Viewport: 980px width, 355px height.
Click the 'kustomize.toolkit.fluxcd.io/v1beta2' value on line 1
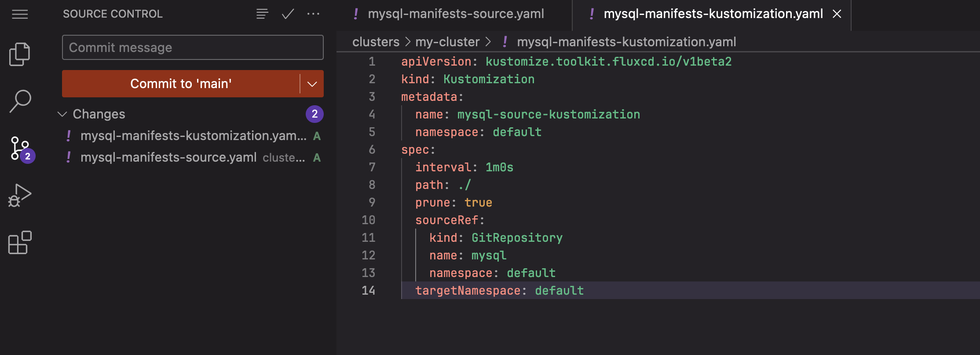(x=609, y=62)
